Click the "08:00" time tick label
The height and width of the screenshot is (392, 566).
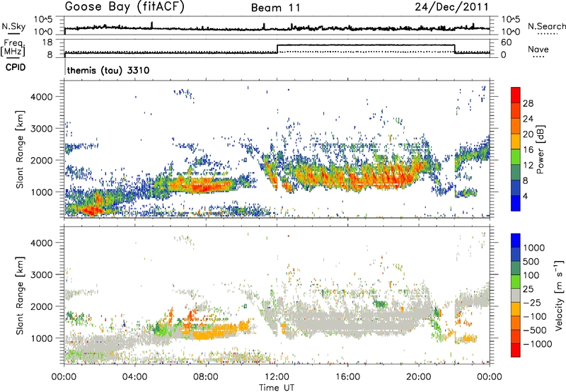coord(205,377)
